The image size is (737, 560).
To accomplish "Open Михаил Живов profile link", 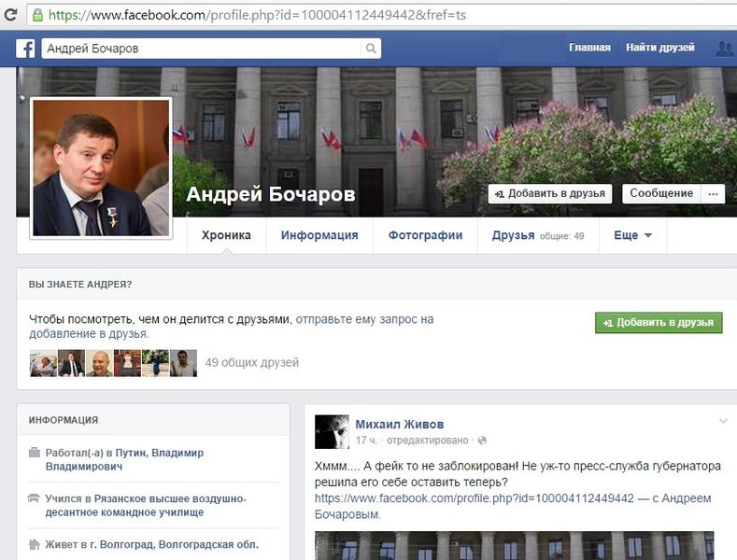I will [x=400, y=425].
